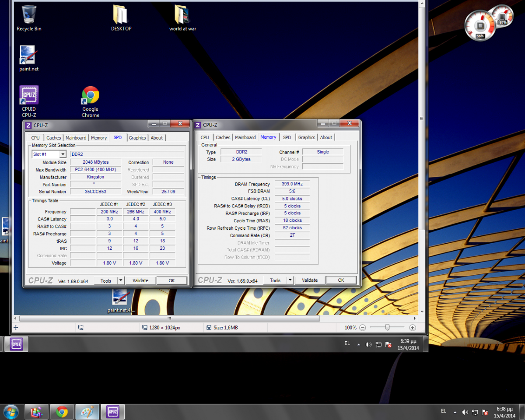Open Chrome from the bottom taskbar
The width and height of the screenshot is (525, 420).
(62, 412)
